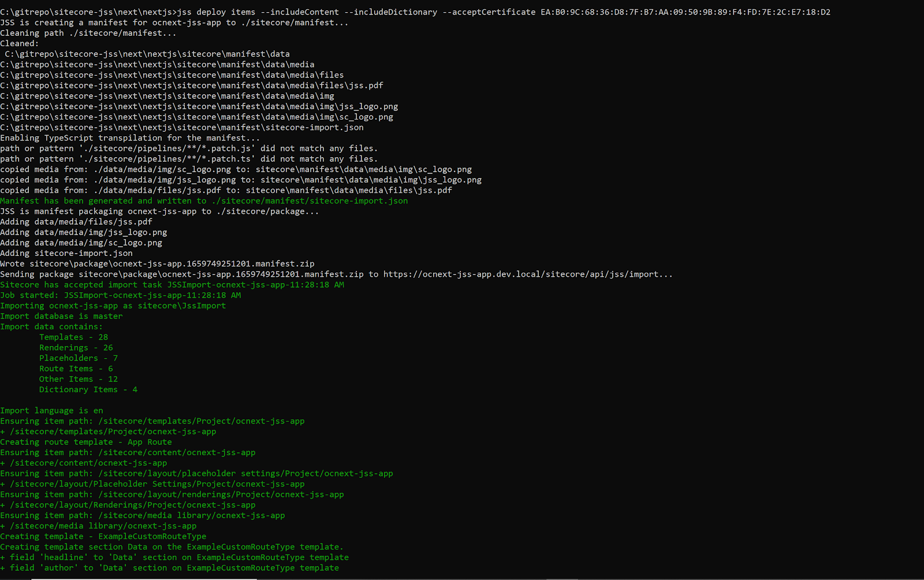Select 'Adding data/media/img/sc_logo.png' line

click(81, 243)
